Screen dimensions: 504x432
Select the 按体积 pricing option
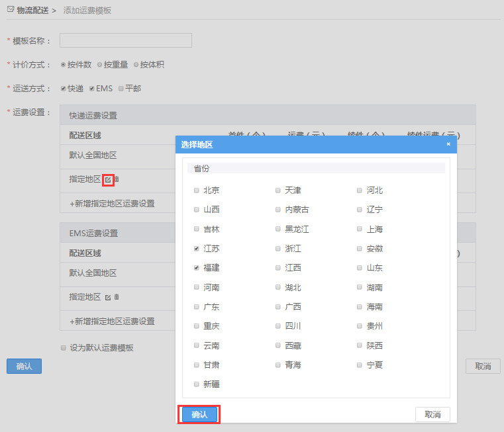point(136,65)
